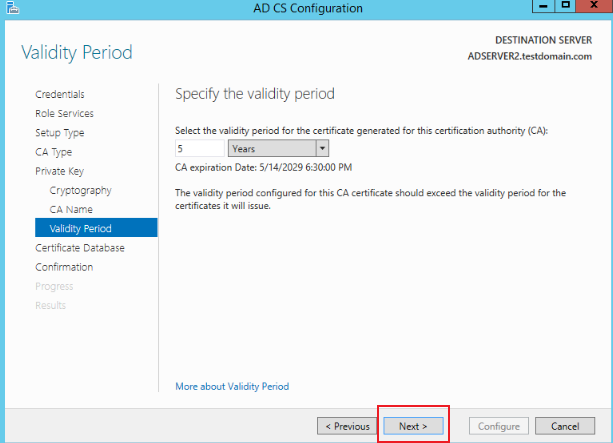The height and width of the screenshot is (443, 613).
Task: Open the Private Key section
Action: click(x=59, y=171)
